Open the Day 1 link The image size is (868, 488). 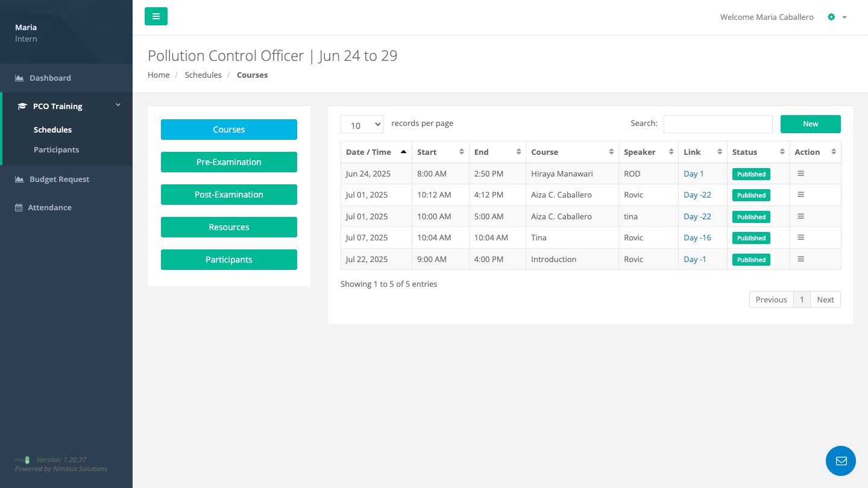coord(693,174)
